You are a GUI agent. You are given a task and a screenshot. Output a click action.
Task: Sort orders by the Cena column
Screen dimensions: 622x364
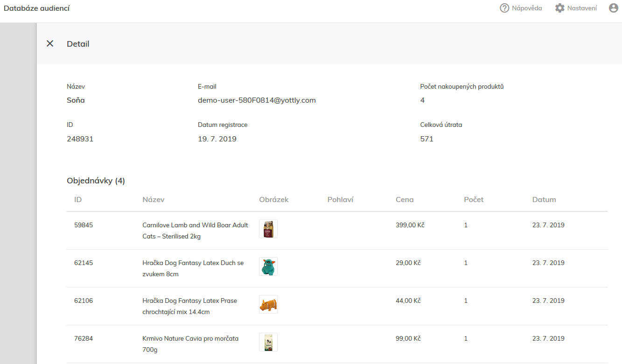coord(405,199)
